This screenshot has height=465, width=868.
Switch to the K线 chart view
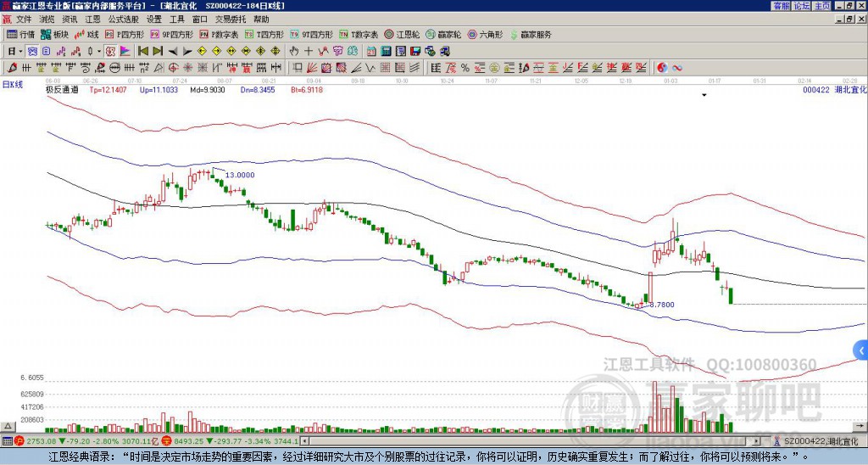tap(86, 34)
